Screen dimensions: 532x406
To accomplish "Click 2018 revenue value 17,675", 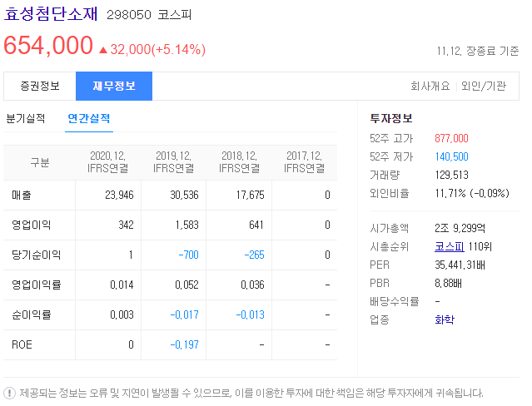I will 251,195.
